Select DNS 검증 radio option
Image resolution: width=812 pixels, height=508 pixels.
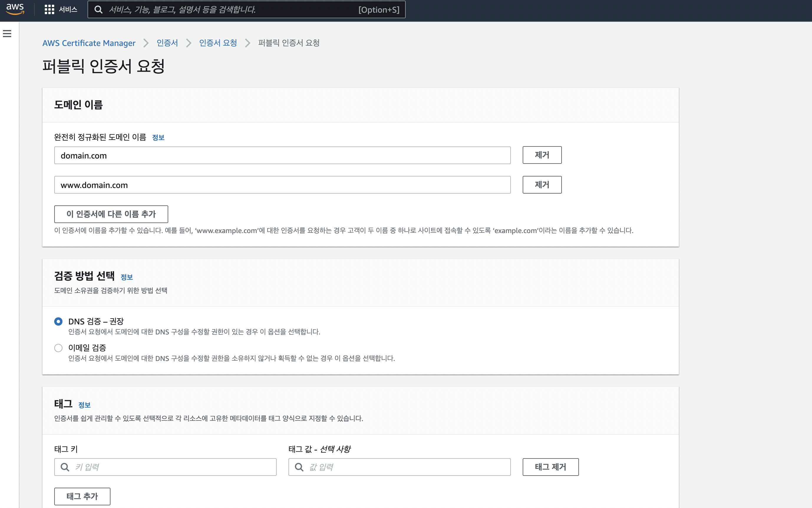click(x=58, y=321)
